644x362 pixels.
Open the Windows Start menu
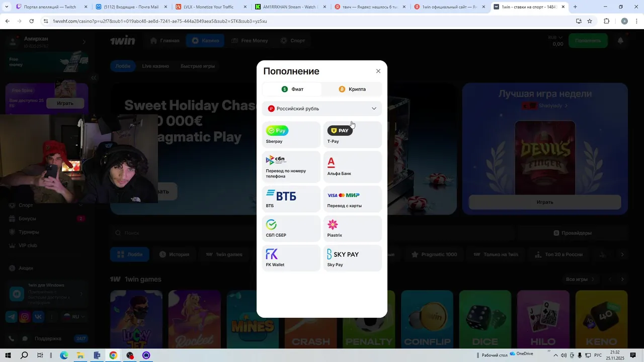tap(8, 355)
